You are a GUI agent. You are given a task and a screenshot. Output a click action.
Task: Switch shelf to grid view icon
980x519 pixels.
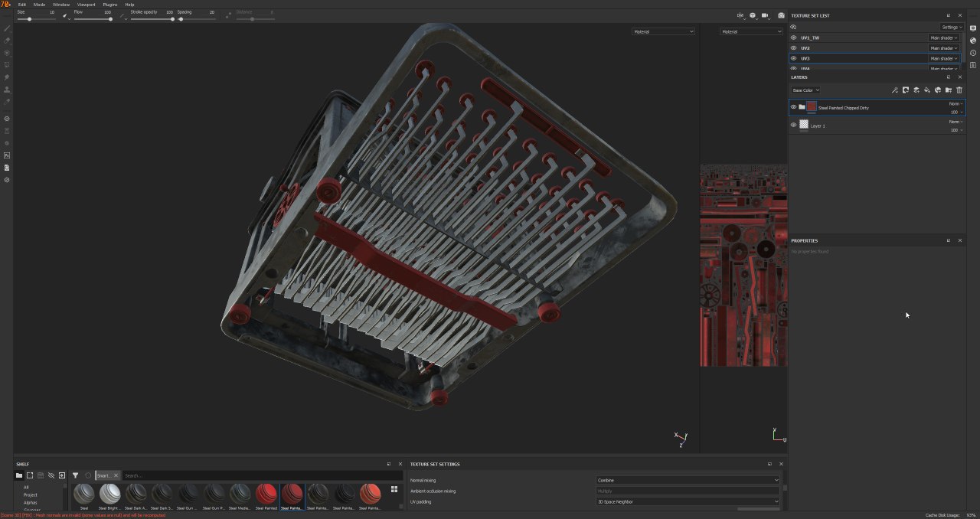(x=394, y=489)
